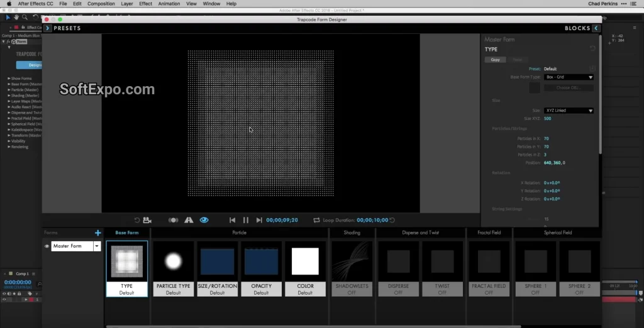
Task: Open the Base Form Type dropdown
Action: tap(569, 77)
